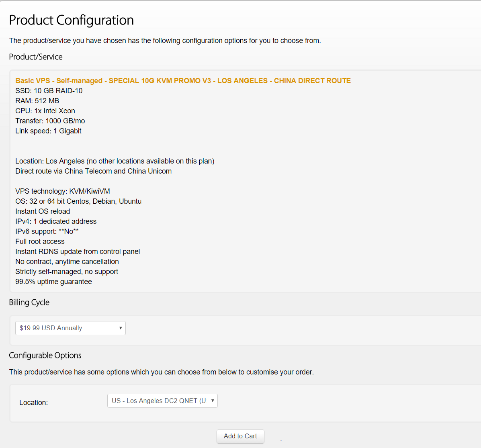This screenshot has width=481, height=448.
Task: Expand the Los Angeles DC2 QNET location dropdown
Action: coord(162,401)
